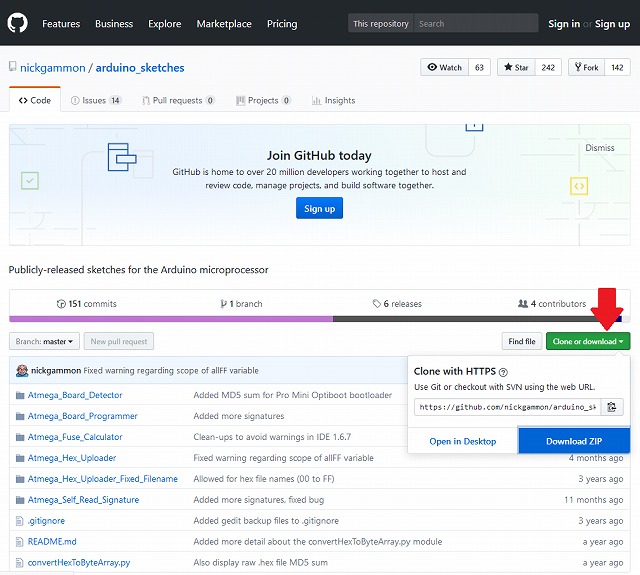
Task: Click the copy-URL clipboard icon
Action: (x=611, y=407)
